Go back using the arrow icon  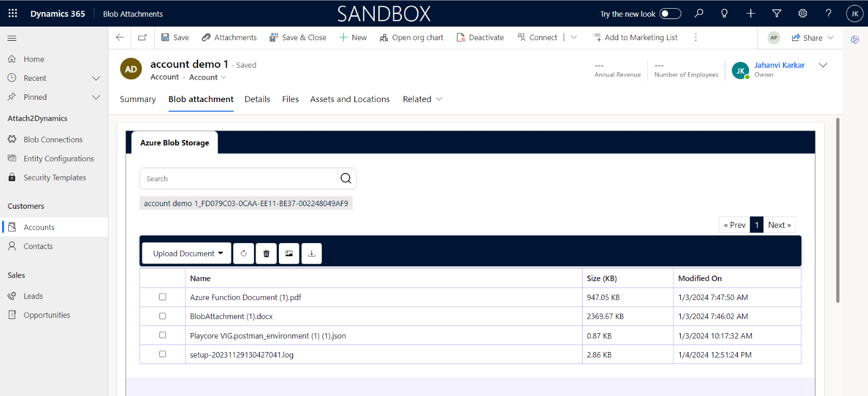[x=120, y=37]
